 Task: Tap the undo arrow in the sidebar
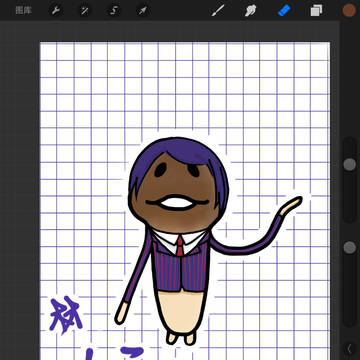point(350,349)
